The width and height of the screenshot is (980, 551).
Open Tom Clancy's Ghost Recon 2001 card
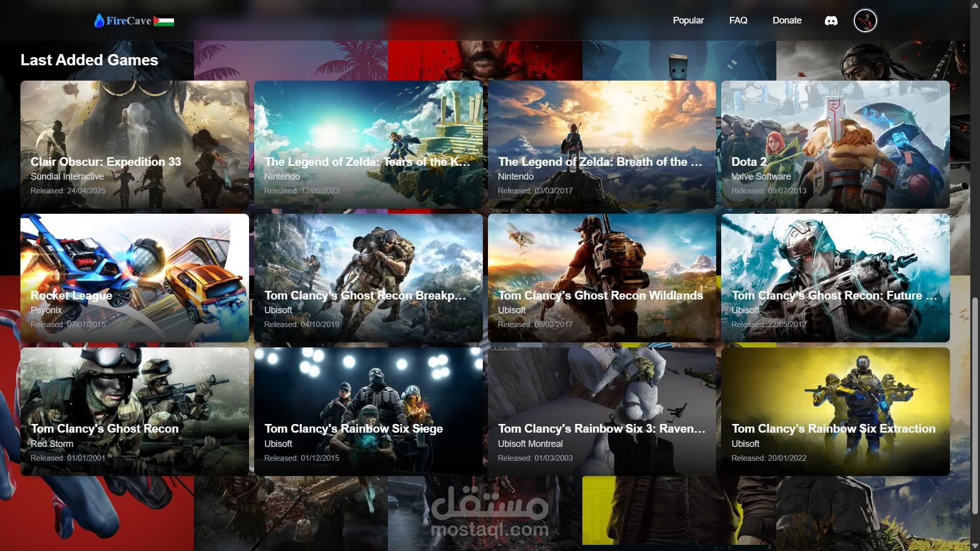coord(134,412)
